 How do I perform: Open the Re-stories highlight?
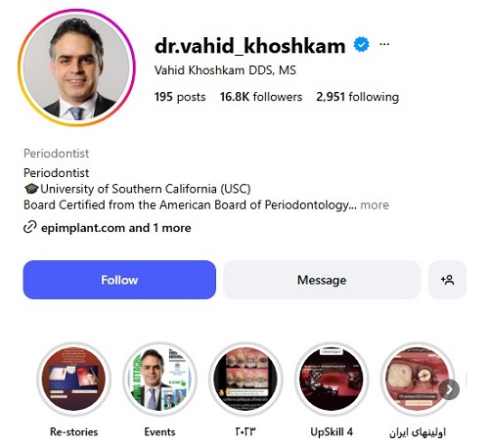tap(74, 380)
